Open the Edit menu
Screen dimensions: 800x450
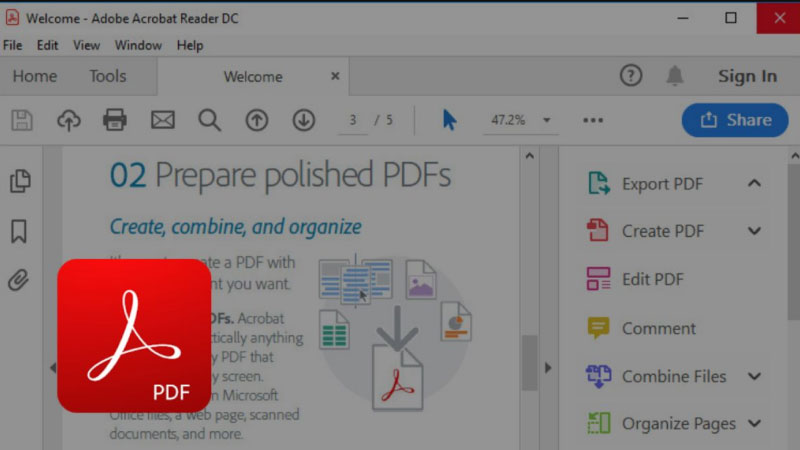pos(47,45)
